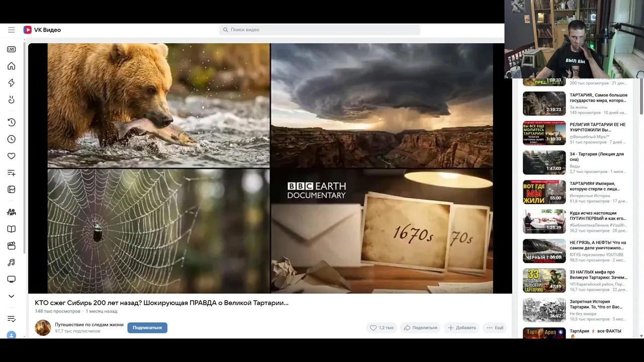Click the 'Добавить' add button
The height and width of the screenshot is (362, 644).
[461, 328]
